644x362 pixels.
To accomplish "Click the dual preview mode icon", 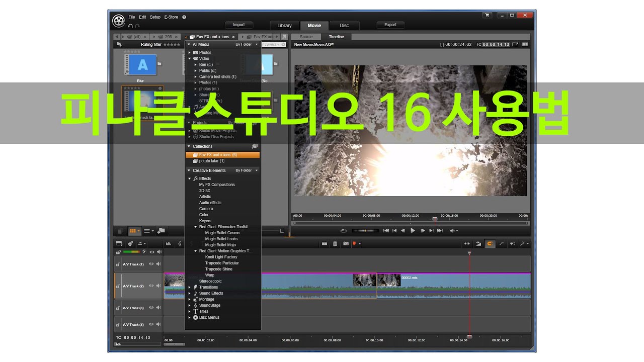I will 525,44.
